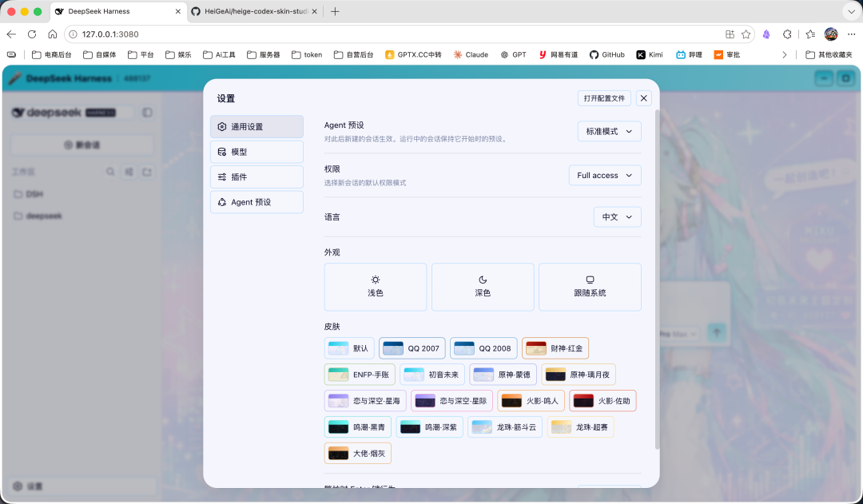
Task: Open the Full access permission dropdown
Action: [x=605, y=175]
